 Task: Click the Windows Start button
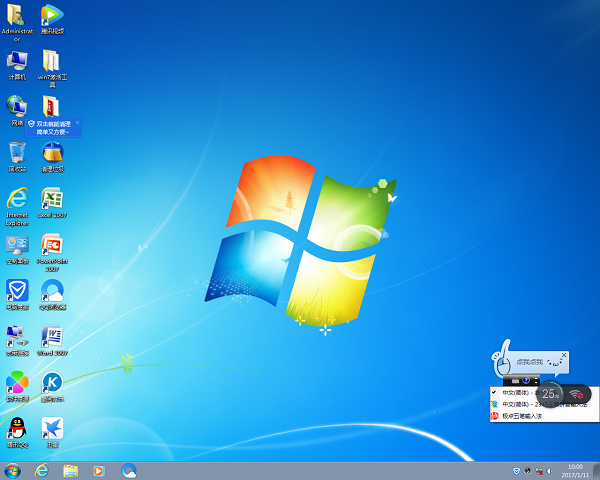coord(13,470)
